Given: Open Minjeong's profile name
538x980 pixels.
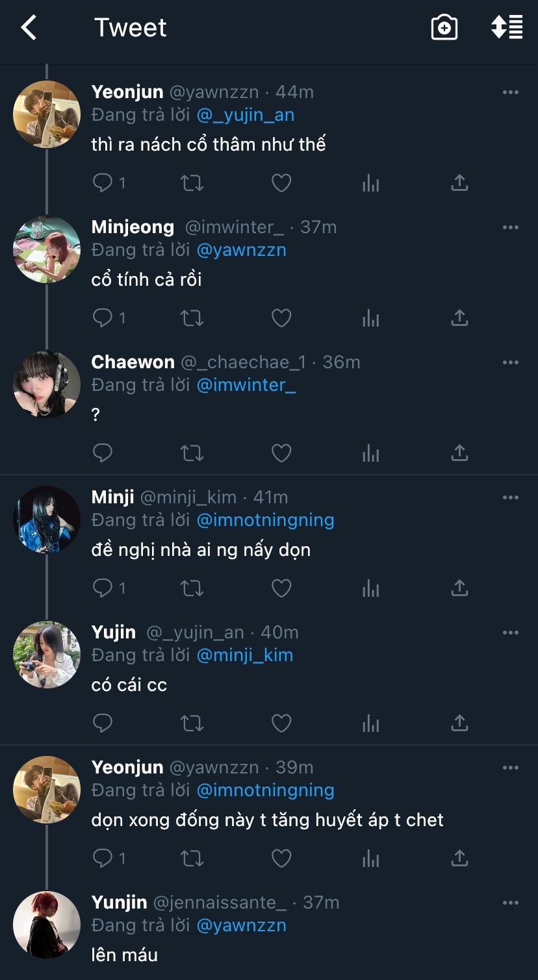Looking at the screenshot, I should (x=133, y=227).
